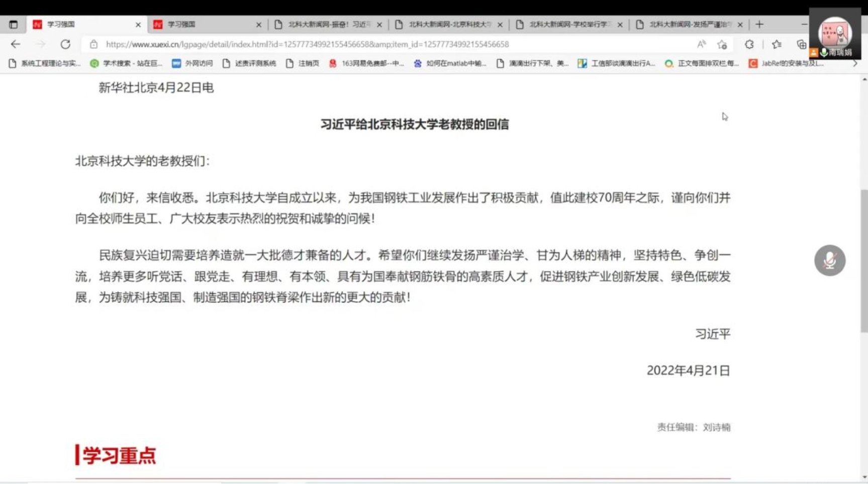Click the browser back arrow
Screen dimensions: 868x484
(x=16, y=44)
